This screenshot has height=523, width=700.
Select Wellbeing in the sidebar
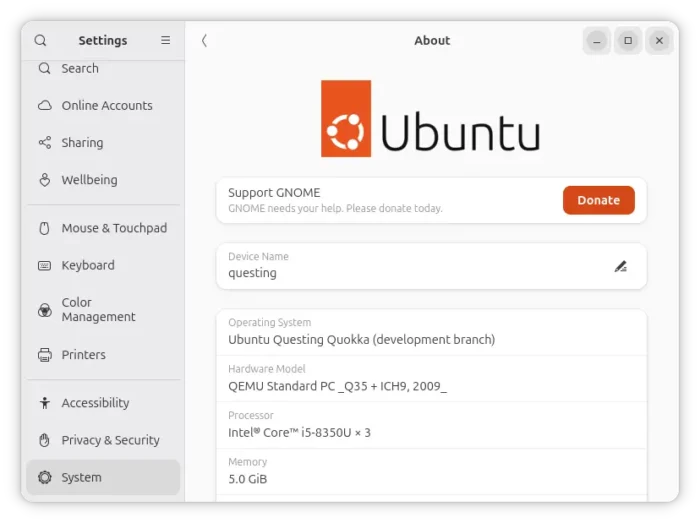coord(89,180)
